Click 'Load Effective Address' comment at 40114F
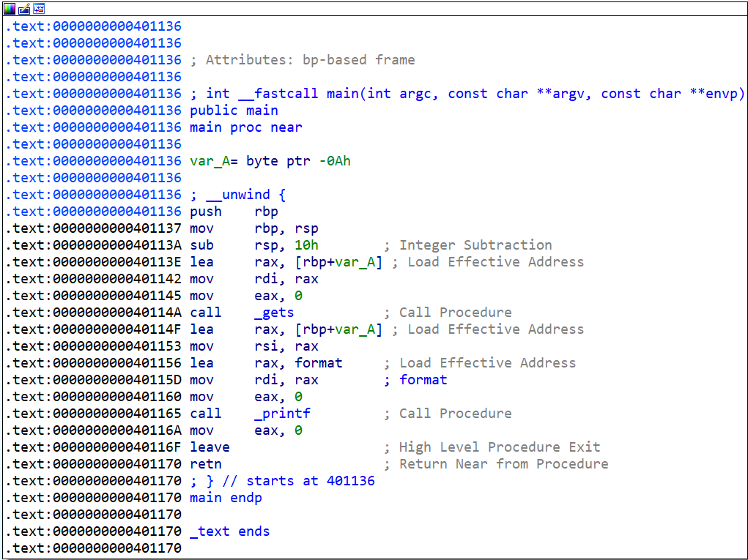748x560 pixels. [496, 329]
